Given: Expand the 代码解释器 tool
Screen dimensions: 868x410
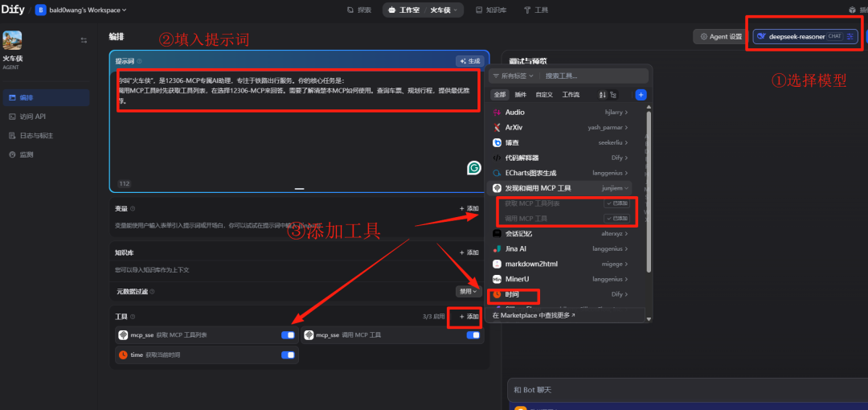Looking at the screenshot, I should tap(559, 158).
